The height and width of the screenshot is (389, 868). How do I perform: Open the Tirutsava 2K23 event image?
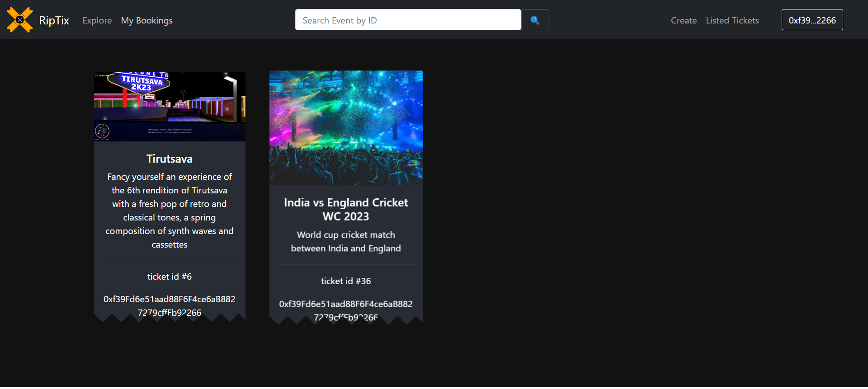170,107
